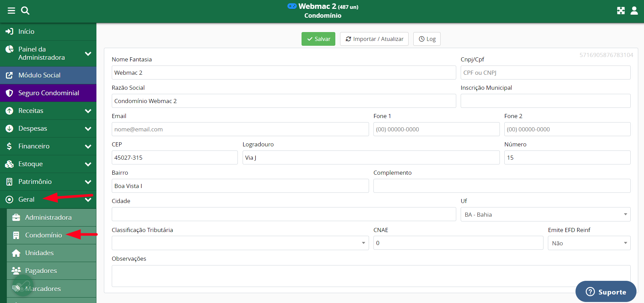Go to the Início menu item
Screen dimensions: 644x303
[x=26, y=31]
